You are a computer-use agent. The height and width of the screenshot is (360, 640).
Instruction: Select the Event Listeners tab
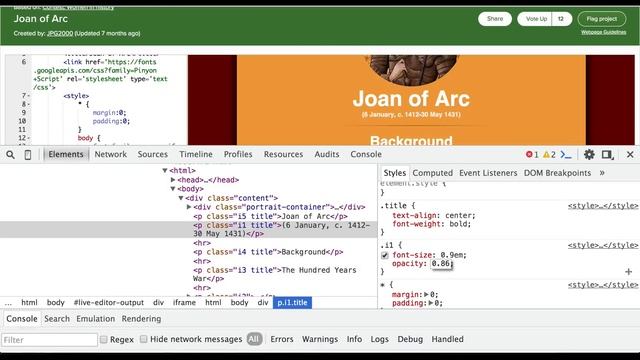(x=488, y=173)
